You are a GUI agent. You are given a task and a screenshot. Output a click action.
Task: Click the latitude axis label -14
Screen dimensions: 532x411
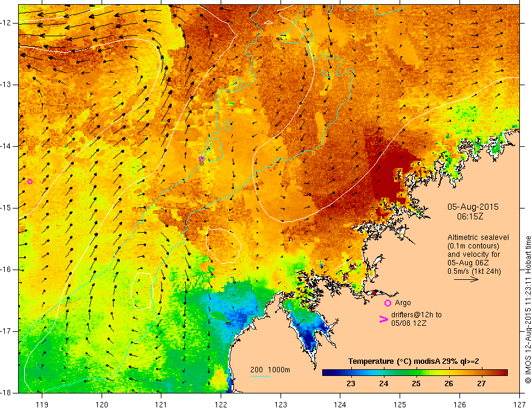point(6,146)
